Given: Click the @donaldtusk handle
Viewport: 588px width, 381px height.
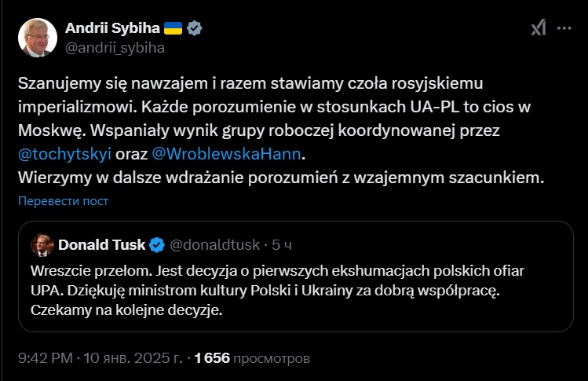Looking at the screenshot, I should [x=214, y=244].
